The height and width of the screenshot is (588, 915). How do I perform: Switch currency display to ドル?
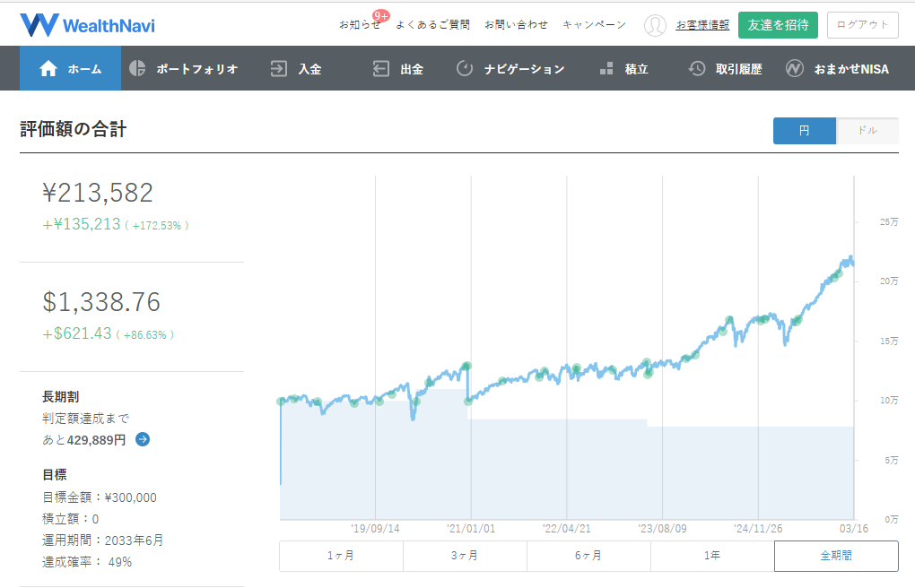point(867,131)
